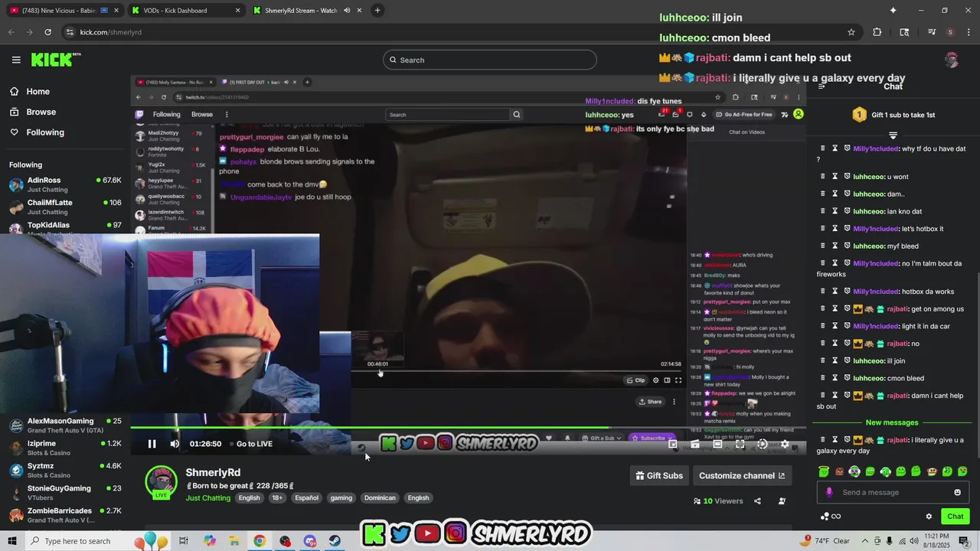Screen dimensions: 980x551
Task: Toggle fullscreen on the Kick player
Action: click(740, 444)
